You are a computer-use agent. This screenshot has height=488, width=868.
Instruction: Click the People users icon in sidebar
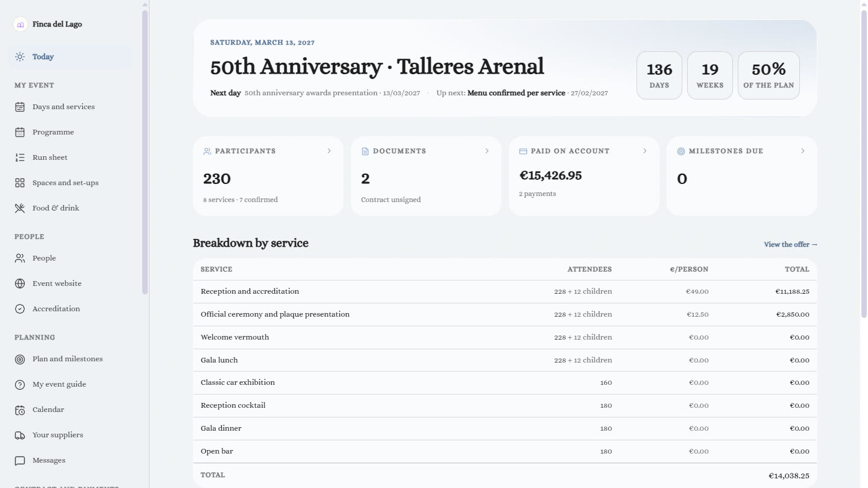point(20,258)
